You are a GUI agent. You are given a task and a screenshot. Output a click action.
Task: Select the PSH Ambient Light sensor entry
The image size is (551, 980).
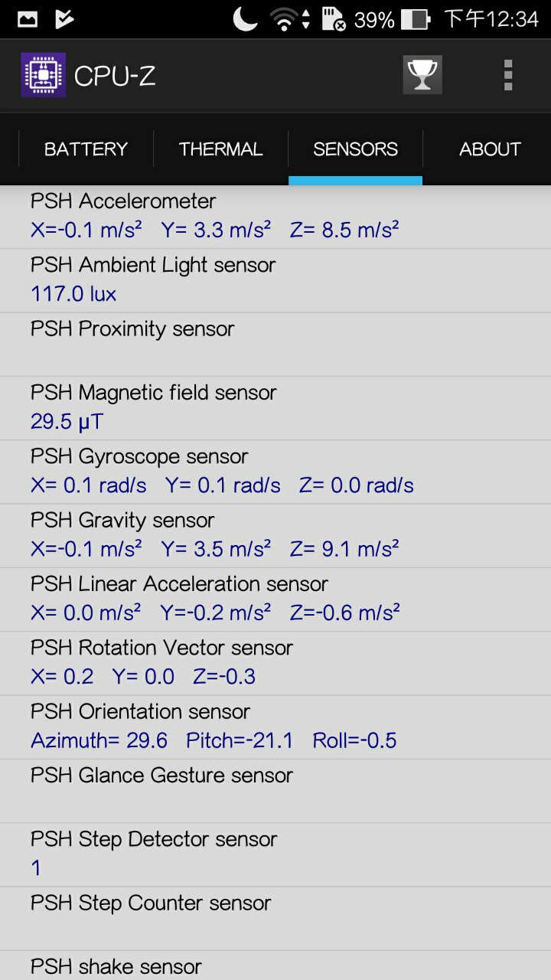[x=275, y=279]
